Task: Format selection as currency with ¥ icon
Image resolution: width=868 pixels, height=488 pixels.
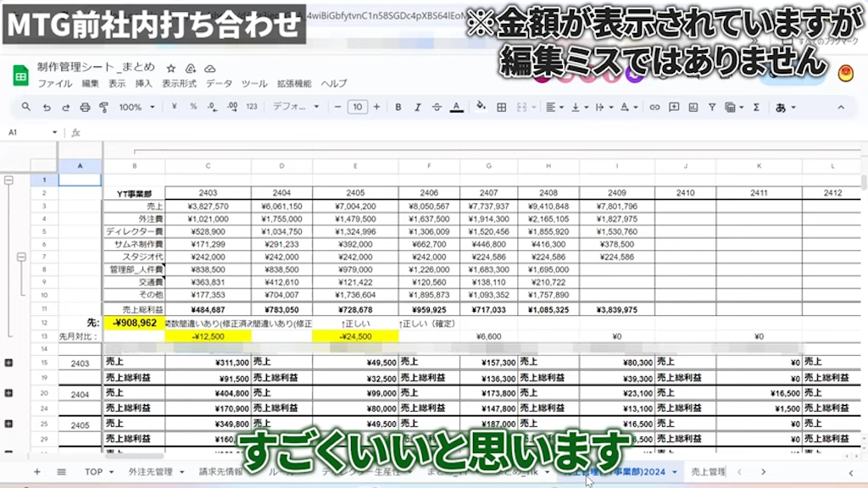Action: coord(173,108)
